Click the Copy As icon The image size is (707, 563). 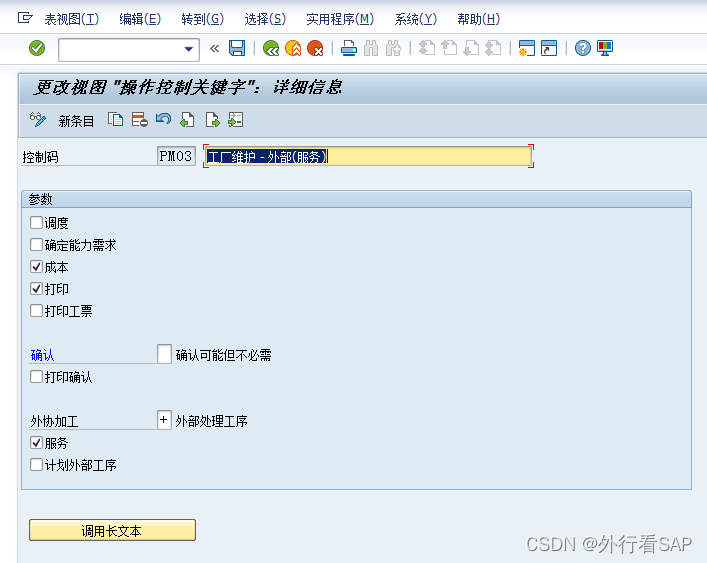pos(115,120)
